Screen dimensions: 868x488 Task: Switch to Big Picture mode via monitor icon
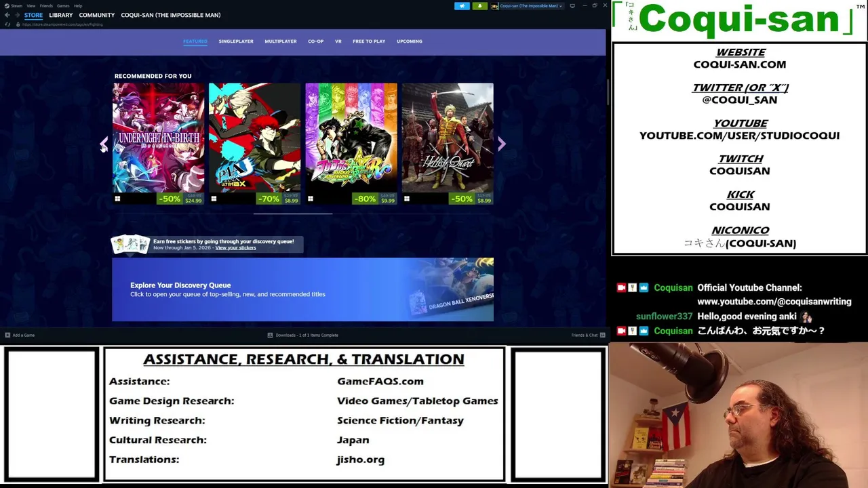coord(572,6)
